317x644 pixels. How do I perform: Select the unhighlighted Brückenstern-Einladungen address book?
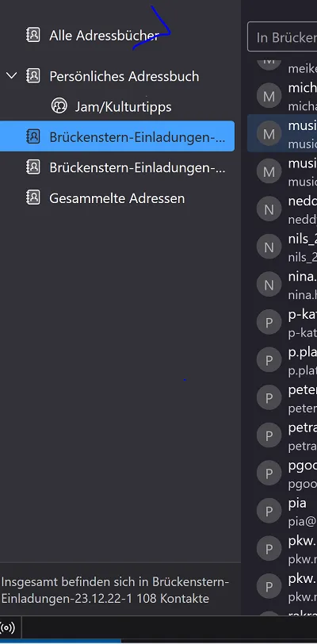pyautogui.click(x=117, y=167)
